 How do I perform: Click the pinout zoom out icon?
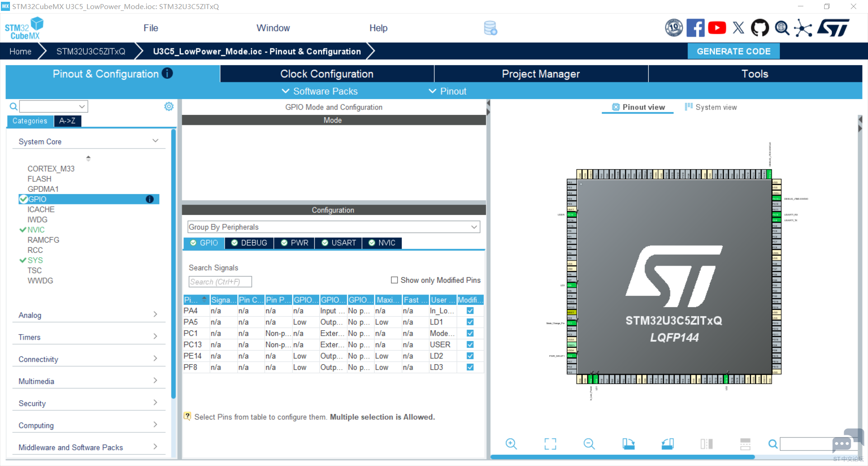[x=589, y=444]
